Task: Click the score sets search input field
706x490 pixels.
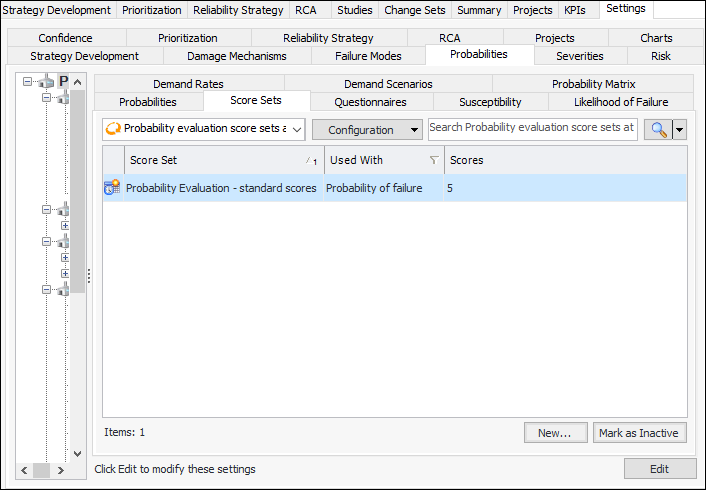Action: point(532,129)
